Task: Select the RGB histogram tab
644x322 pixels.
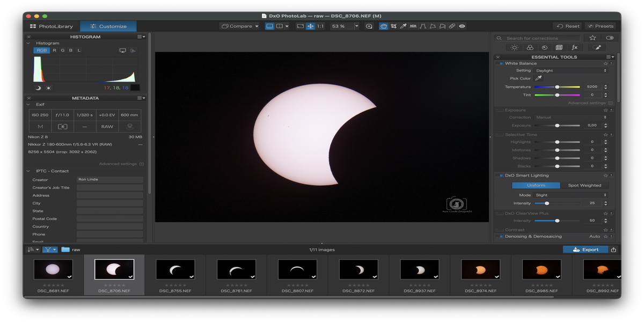Action: point(42,50)
